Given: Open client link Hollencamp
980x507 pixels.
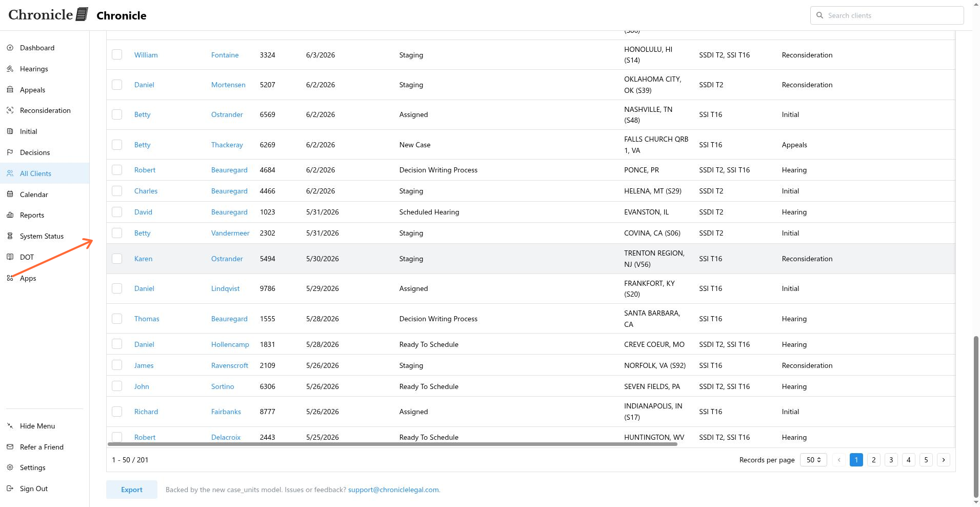Looking at the screenshot, I should [x=230, y=344].
